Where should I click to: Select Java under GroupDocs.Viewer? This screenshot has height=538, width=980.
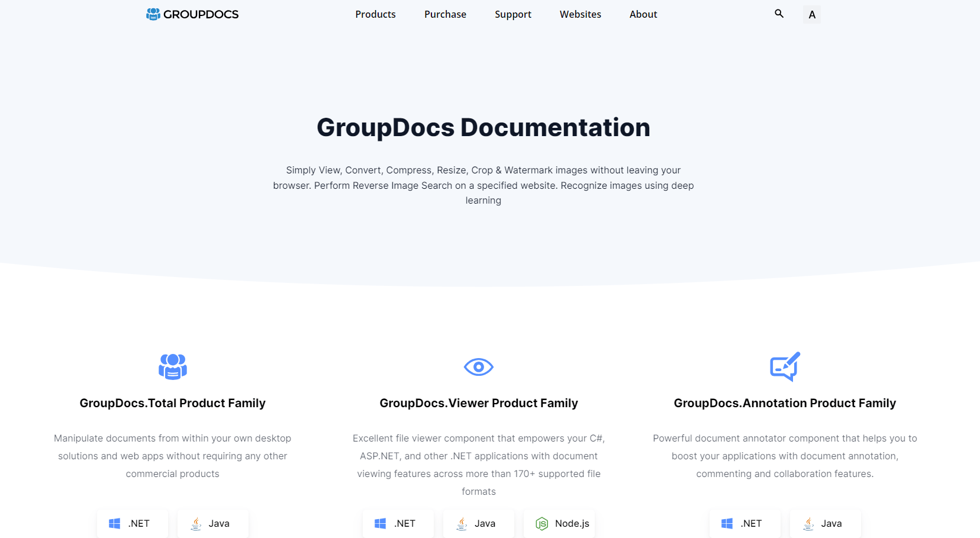coord(479,523)
